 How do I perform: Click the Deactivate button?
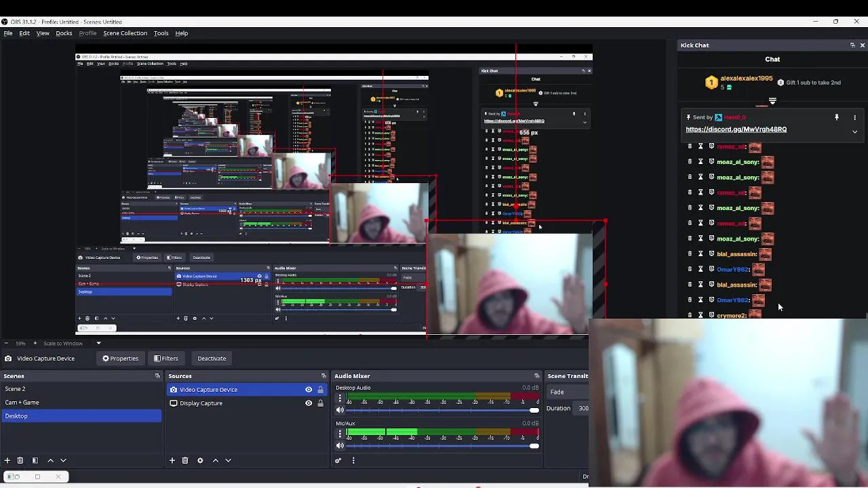click(212, 359)
